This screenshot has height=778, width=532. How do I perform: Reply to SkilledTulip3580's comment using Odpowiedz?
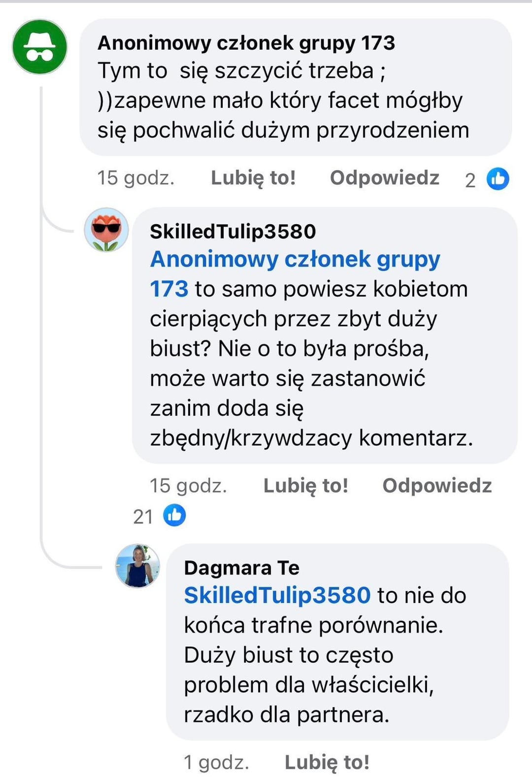pos(437,486)
